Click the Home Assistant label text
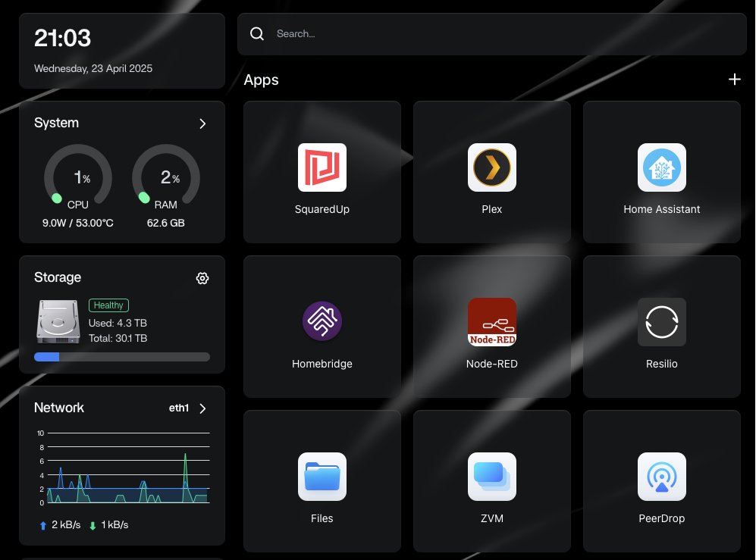The height and width of the screenshot is (560, 756). point(661,209)
